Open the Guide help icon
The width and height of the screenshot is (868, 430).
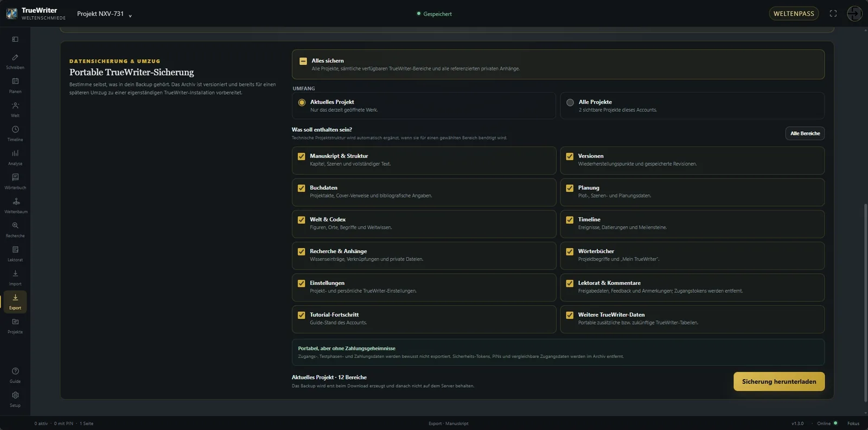point(15,375)
